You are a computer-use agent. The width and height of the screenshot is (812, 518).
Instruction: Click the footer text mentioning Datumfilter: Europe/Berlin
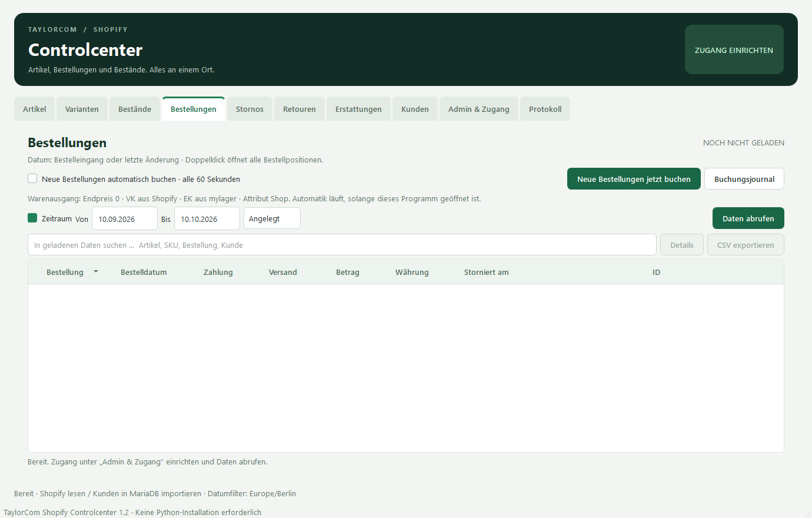point(155,494)
